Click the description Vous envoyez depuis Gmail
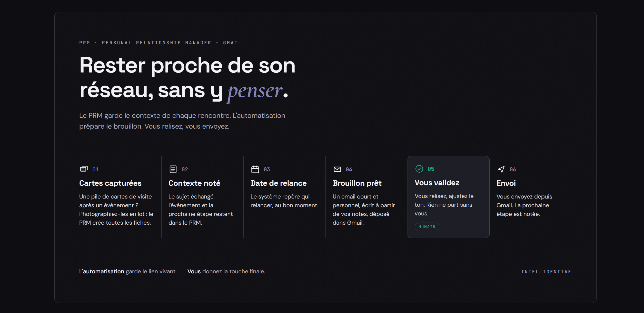Viewport: 644px width, 313px height. 524,205
